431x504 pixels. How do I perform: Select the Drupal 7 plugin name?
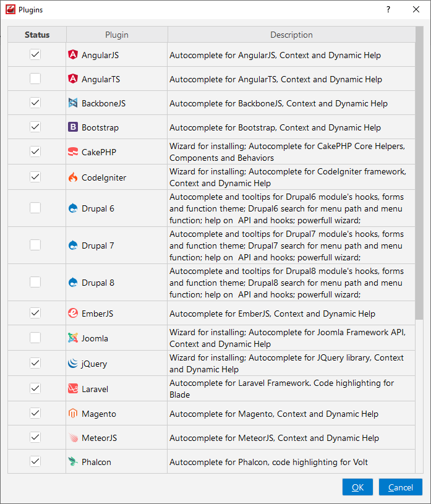click(98, 246)
